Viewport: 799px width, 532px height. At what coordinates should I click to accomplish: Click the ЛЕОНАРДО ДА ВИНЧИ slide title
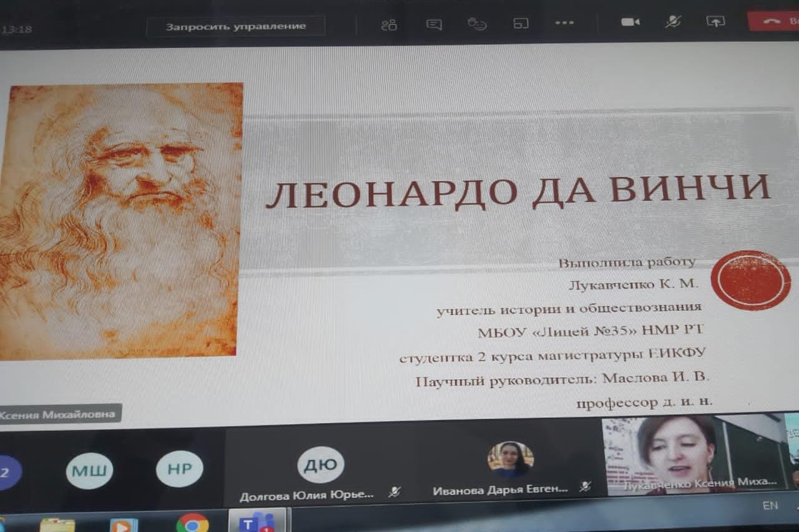(x=518, y=191)
